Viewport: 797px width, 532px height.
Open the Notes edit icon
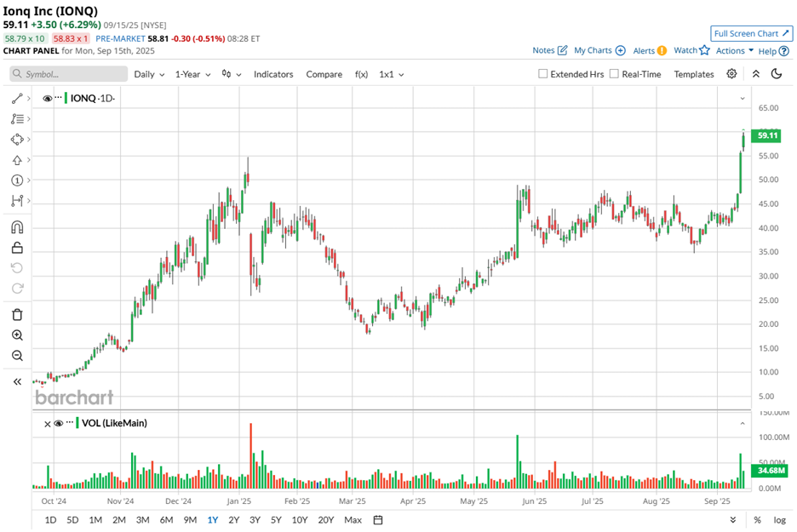pyautogui.click(x=562, y=50)
